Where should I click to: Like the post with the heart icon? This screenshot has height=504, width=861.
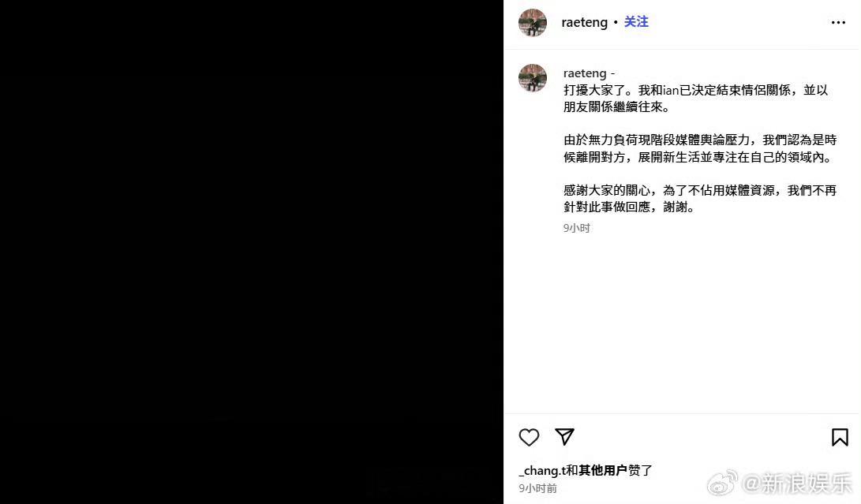point(529,438)
